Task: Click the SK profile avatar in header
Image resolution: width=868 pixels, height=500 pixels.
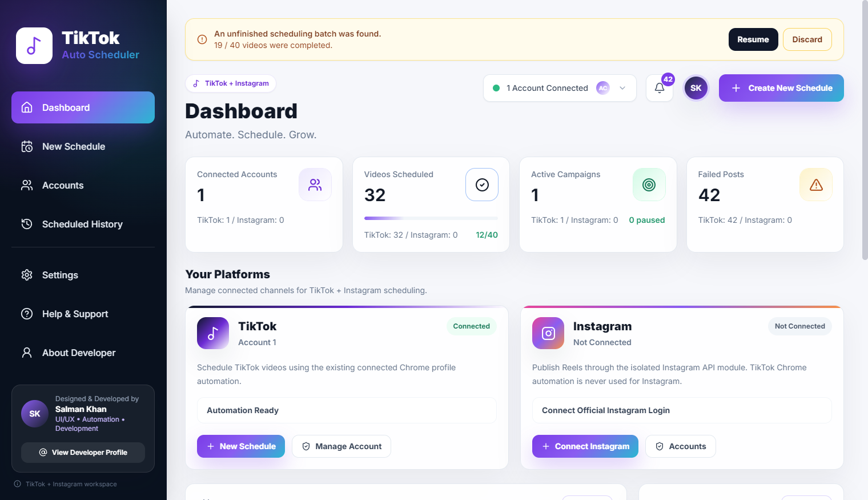Action: (x=696, y=88)
